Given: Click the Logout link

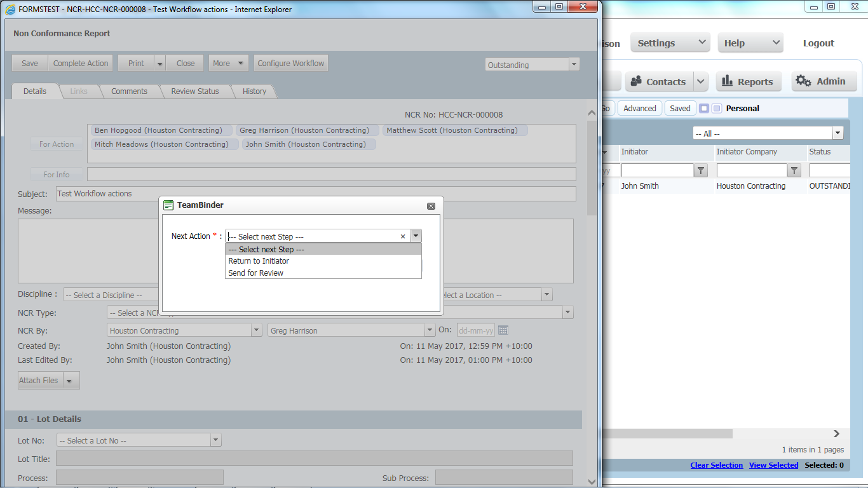Looking at the screenshot, I should tap(818, 43).
